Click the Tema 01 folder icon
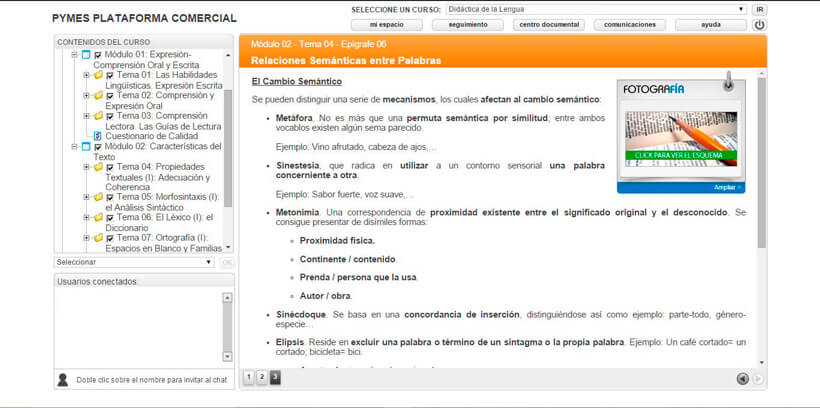This screenshot has width=820, height=408. (98, 75)
